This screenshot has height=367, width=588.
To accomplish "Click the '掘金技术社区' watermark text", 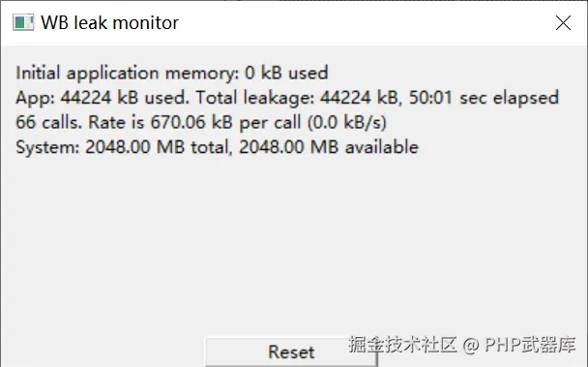I will click(x=402, y=345).
